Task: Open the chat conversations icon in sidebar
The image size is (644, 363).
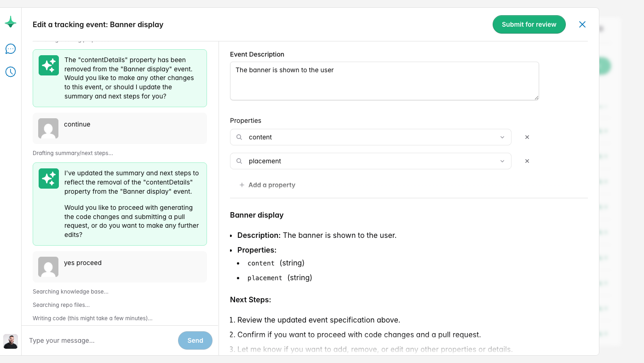Action: (10, 49)
